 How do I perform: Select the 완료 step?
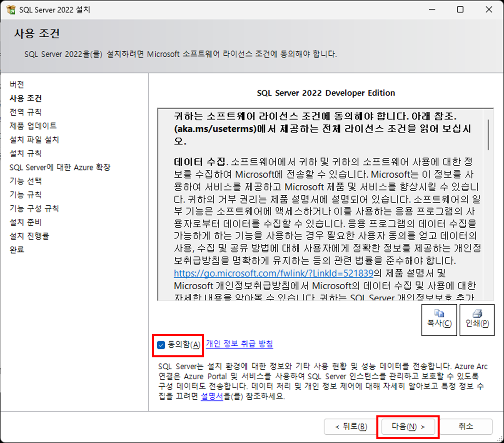click(x=17, y=249)
